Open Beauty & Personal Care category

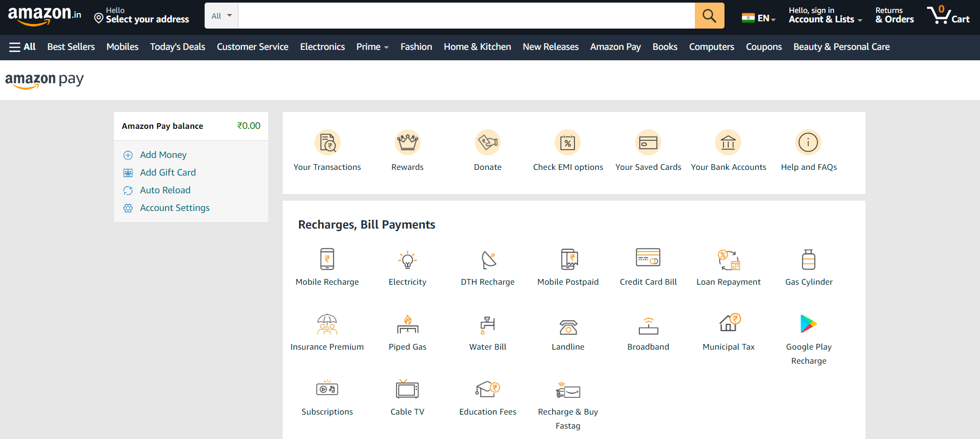(841, 47)
